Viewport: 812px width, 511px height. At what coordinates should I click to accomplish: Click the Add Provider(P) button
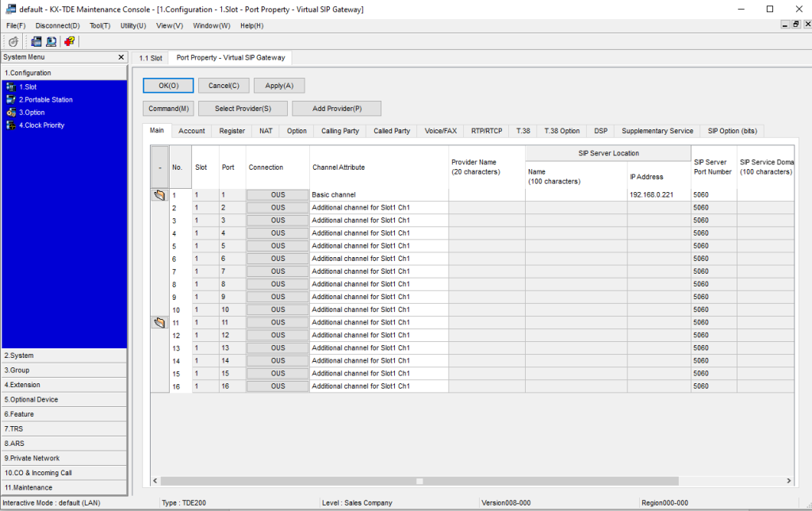pyautogui.click(x=336, y=109)
